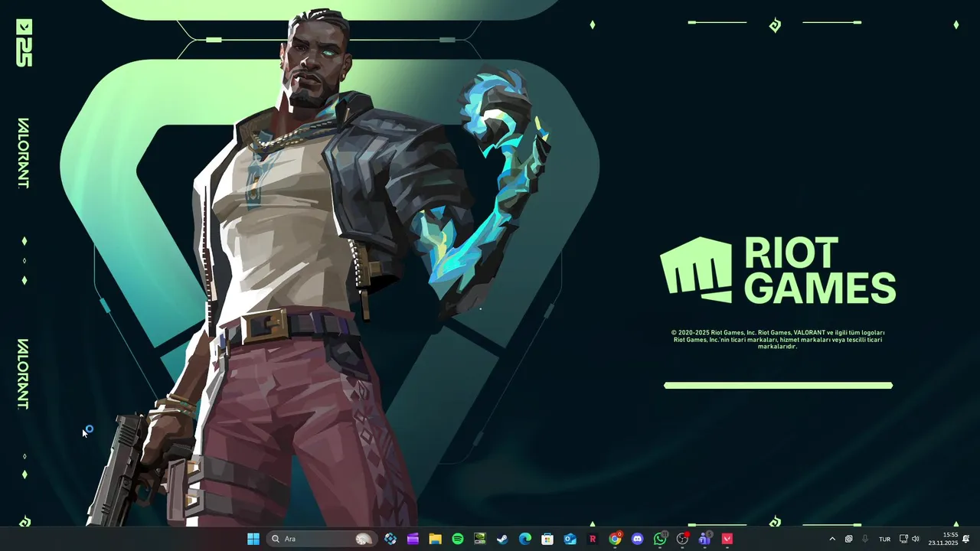Open the round icon with red dot
Screen dimensions: 980x551
[x=682, y=539]
